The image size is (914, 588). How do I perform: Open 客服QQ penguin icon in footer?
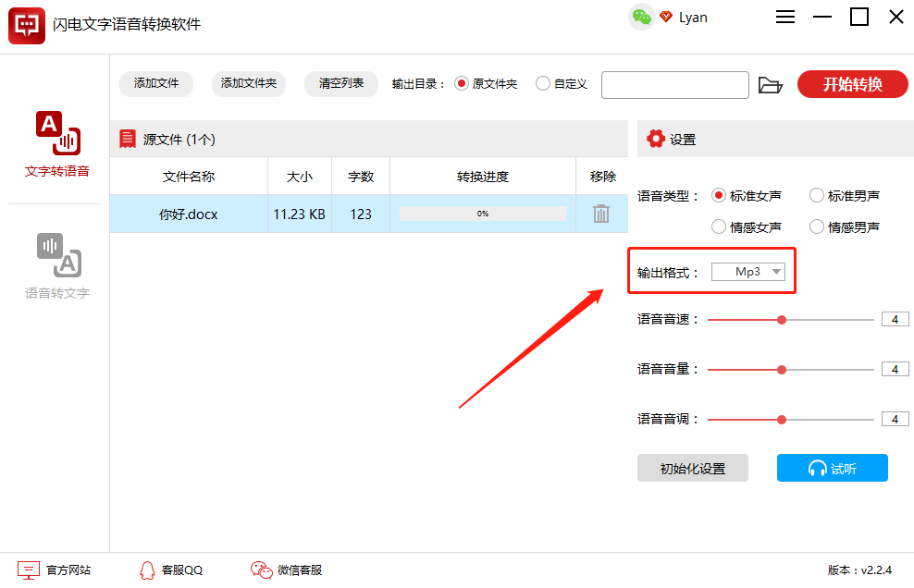point(147,570)
